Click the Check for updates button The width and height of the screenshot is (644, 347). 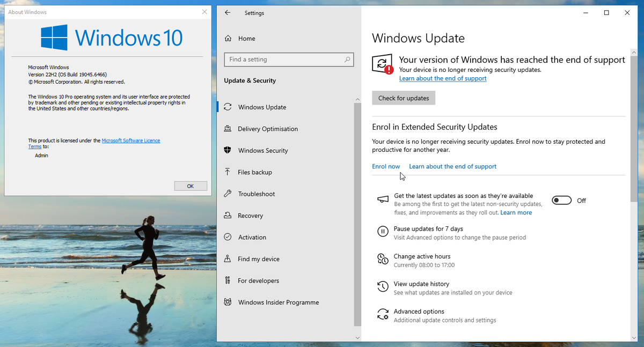click(x=403, y=98)
